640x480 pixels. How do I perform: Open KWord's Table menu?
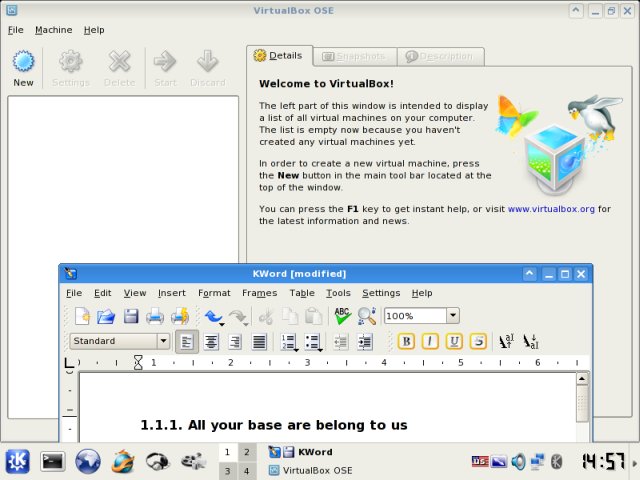pos(302,293)
